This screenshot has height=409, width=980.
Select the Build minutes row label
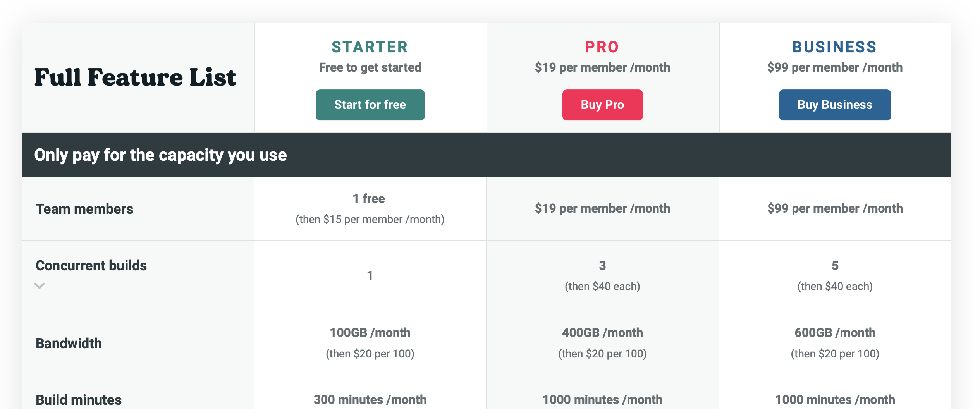pos(78,400)
